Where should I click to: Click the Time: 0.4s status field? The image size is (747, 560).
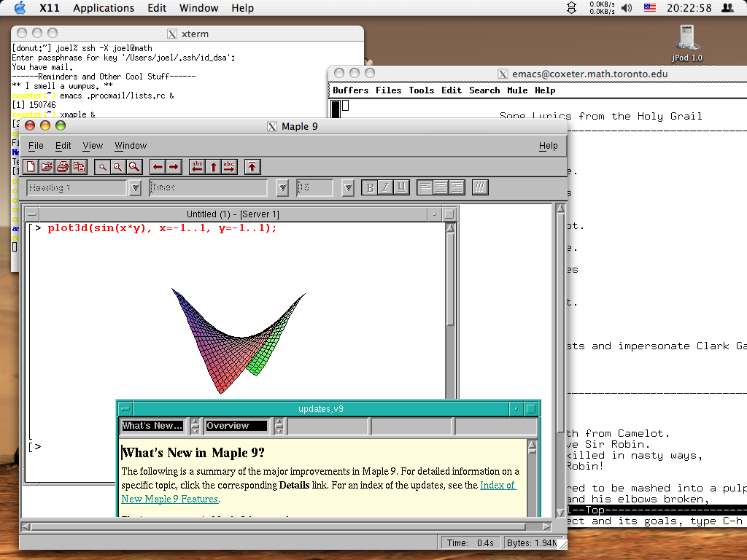(x=471, y=542)
